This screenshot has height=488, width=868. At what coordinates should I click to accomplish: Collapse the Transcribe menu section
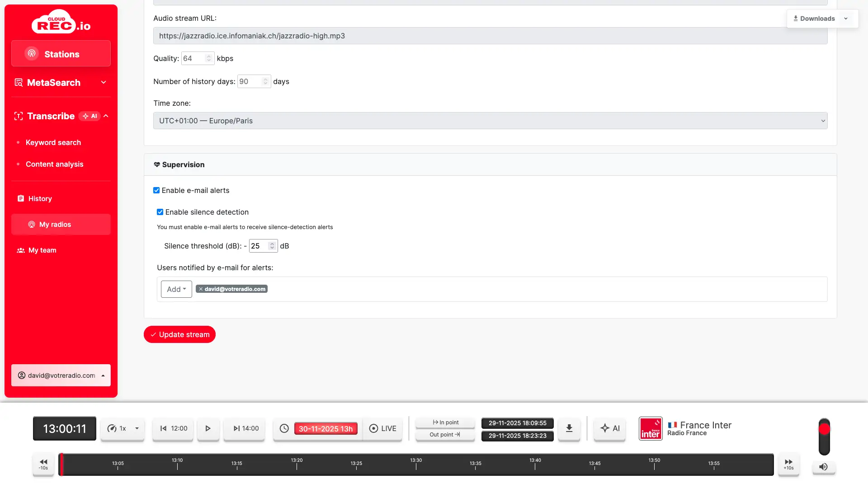point(106,116)
